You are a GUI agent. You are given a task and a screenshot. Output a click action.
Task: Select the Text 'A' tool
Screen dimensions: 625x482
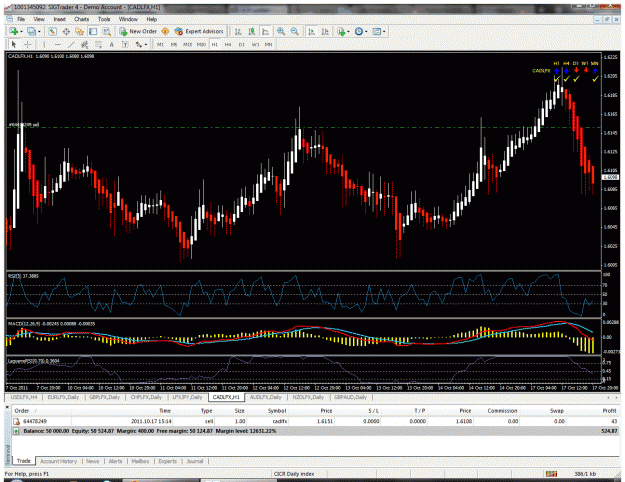(112, 45)
